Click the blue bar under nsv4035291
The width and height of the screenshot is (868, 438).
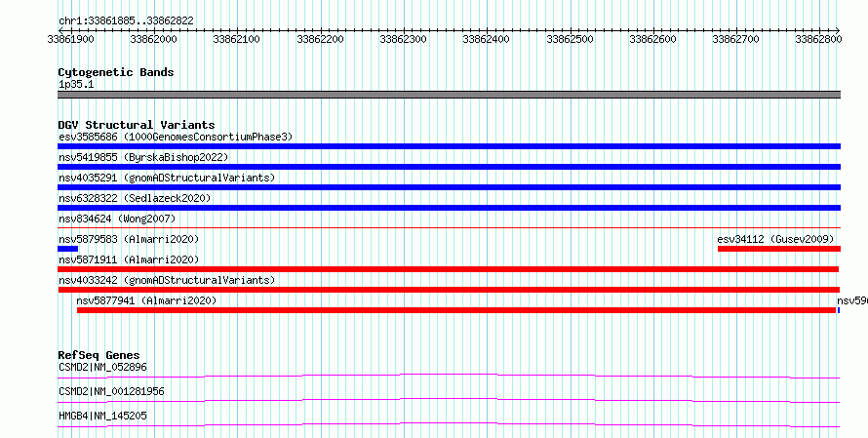pos(449,187)
